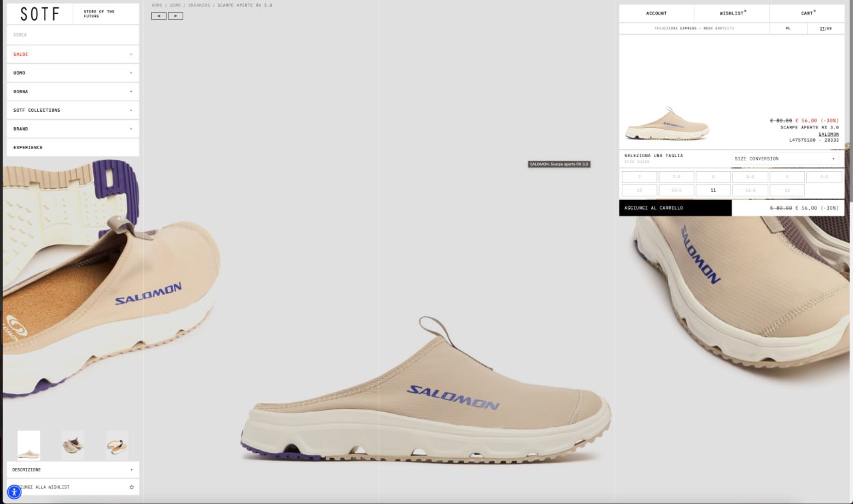This screenshot has width=853, height=504.
Task: Click Scarpe Aperte RX 3.0 product title
Action: coord(810,127)
